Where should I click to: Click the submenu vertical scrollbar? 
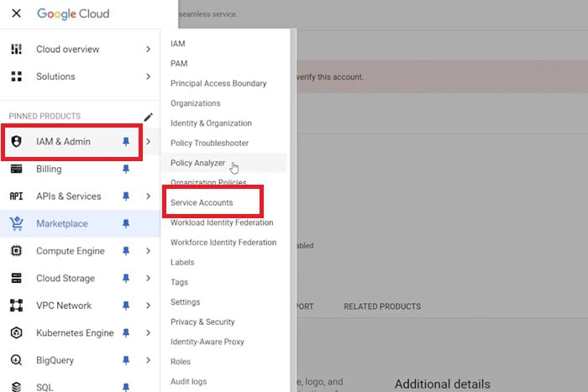[x=293, y=210]
